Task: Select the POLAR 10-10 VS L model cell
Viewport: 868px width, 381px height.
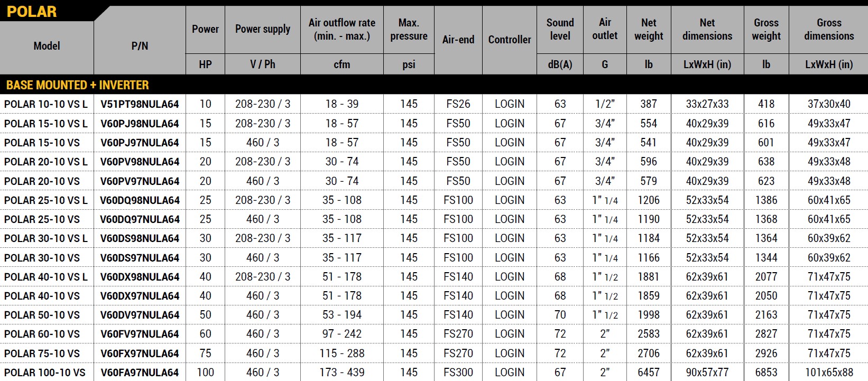Action: (x=46, y=104)
